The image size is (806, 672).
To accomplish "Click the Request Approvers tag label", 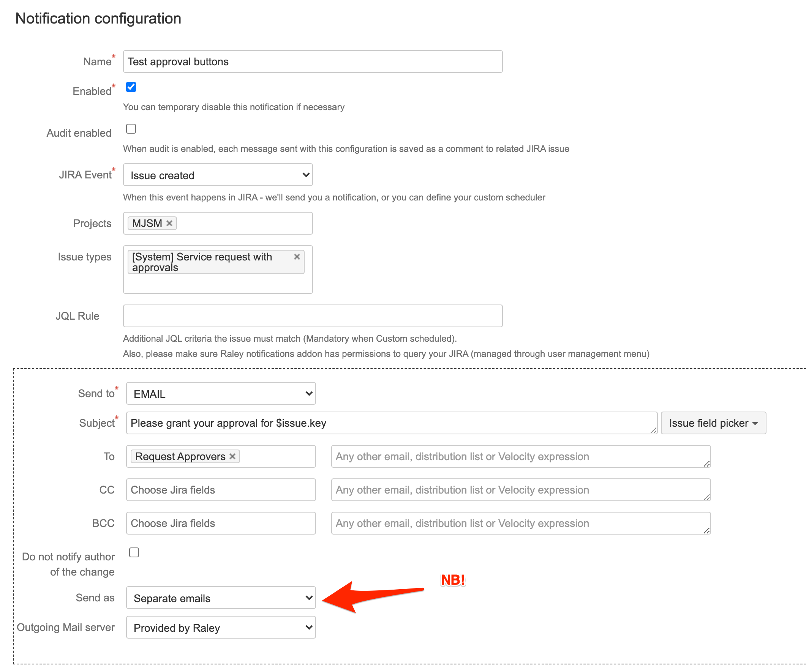I will [x=180, y=456].
